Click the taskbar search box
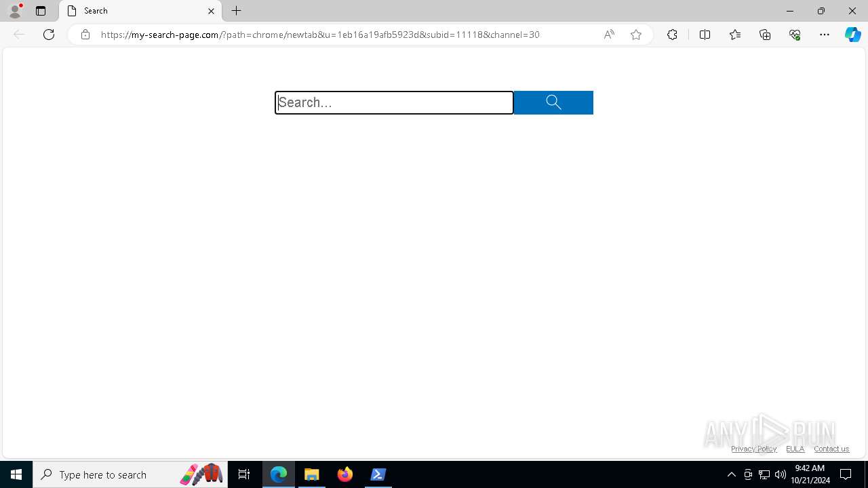Image resolution: width=868 pixels, height=488 pixels. click(130, 474)
